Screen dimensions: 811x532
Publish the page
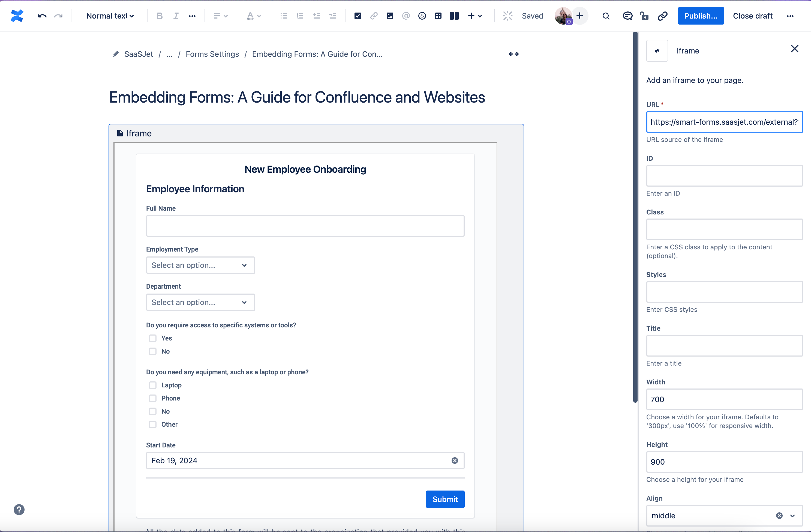coord(701,16)
